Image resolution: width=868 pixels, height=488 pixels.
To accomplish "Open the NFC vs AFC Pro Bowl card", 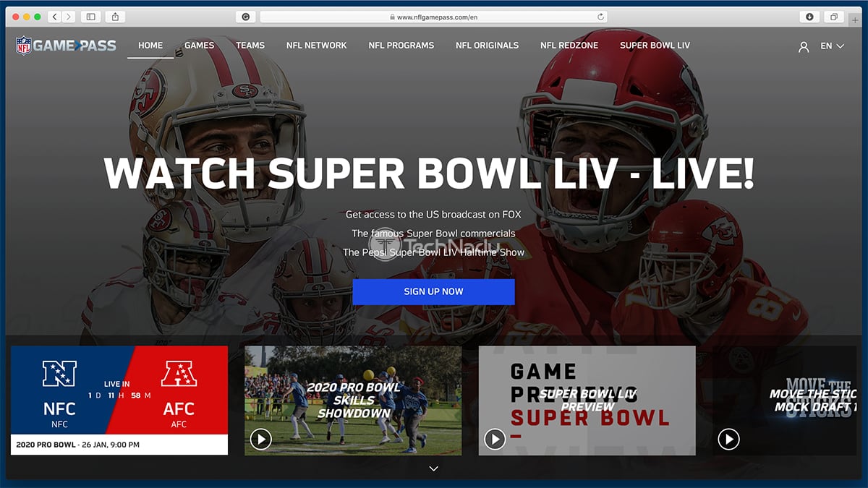I will pyautogui.click(x=119, y=401).
